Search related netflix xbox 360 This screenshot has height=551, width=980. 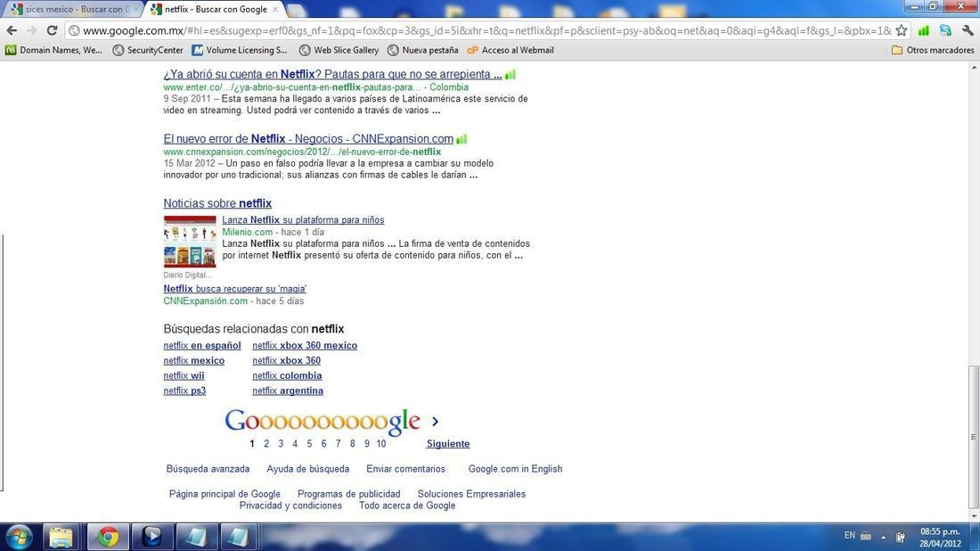pos(286,360)
